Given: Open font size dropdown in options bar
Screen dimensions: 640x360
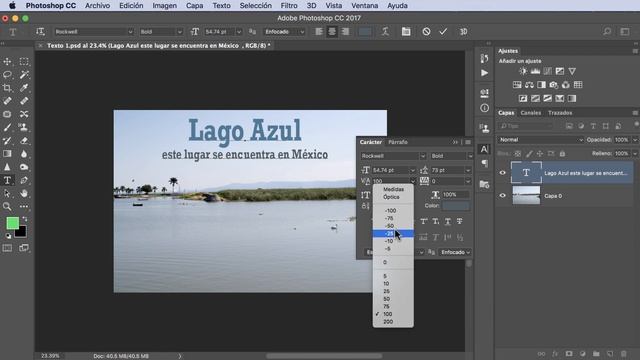Looking at the screenshot, I should pos(239,32).
